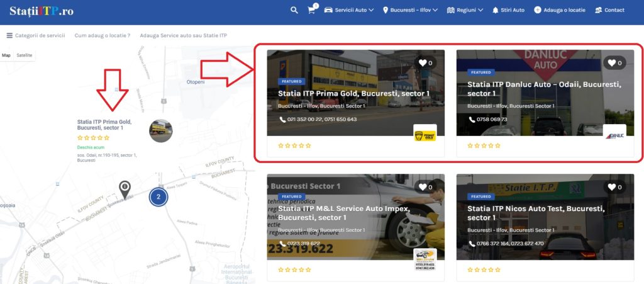Click the dark map pin marker

(x=125, y=190)
